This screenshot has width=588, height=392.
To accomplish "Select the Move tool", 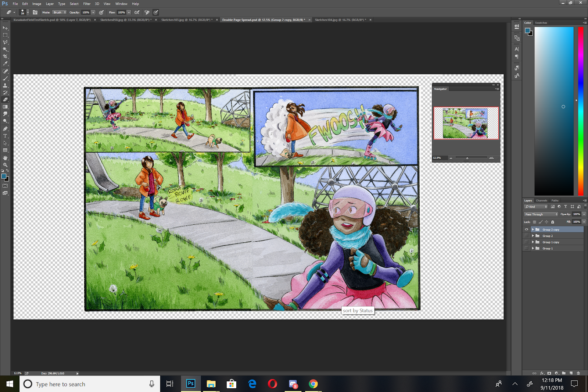I will [5, 28].
